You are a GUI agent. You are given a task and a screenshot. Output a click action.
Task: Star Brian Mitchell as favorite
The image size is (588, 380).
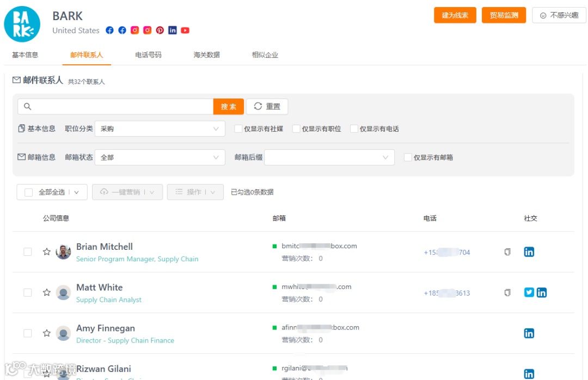(x=46, y=252)
